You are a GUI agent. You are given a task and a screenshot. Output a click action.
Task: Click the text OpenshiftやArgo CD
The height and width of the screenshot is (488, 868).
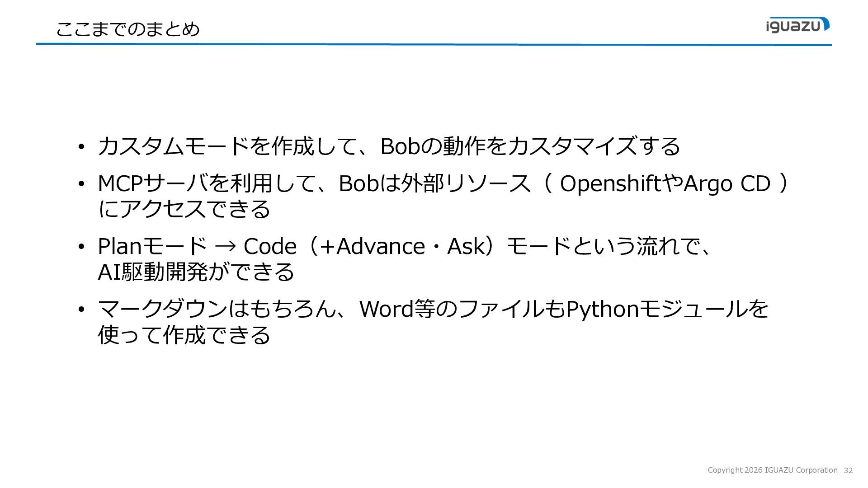click(665, 183)
